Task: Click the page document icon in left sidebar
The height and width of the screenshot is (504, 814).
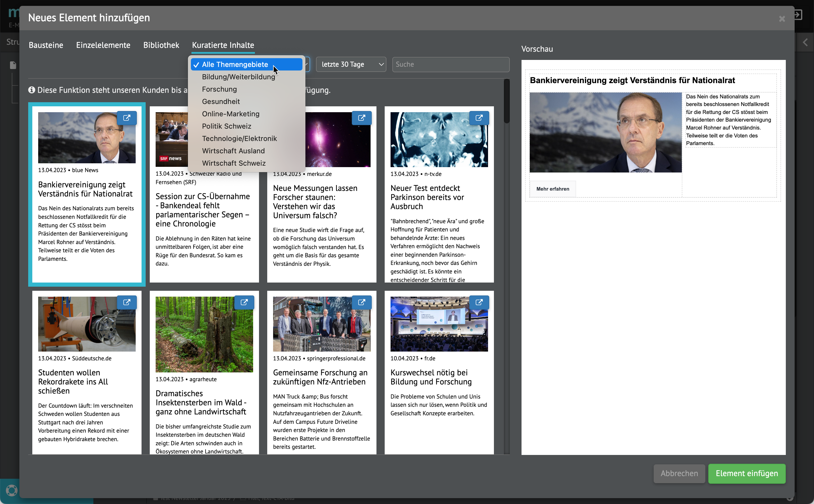Action: point(13,65)
